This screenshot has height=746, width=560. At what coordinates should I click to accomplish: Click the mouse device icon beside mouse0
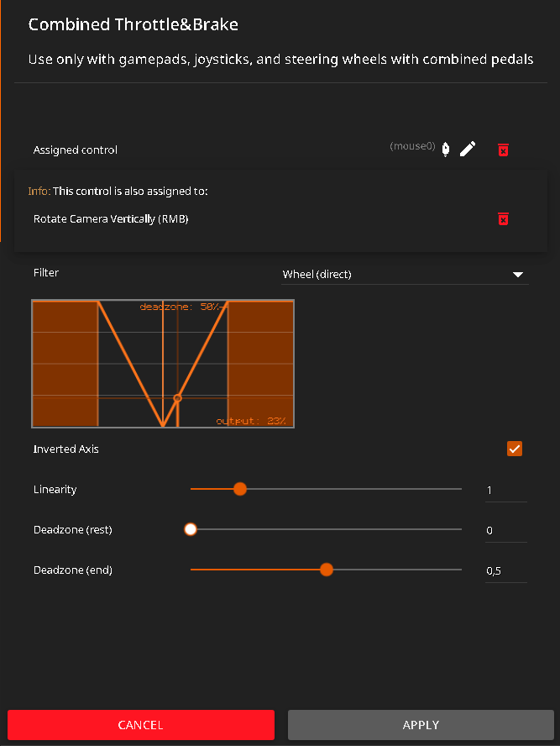coord(445,149)
